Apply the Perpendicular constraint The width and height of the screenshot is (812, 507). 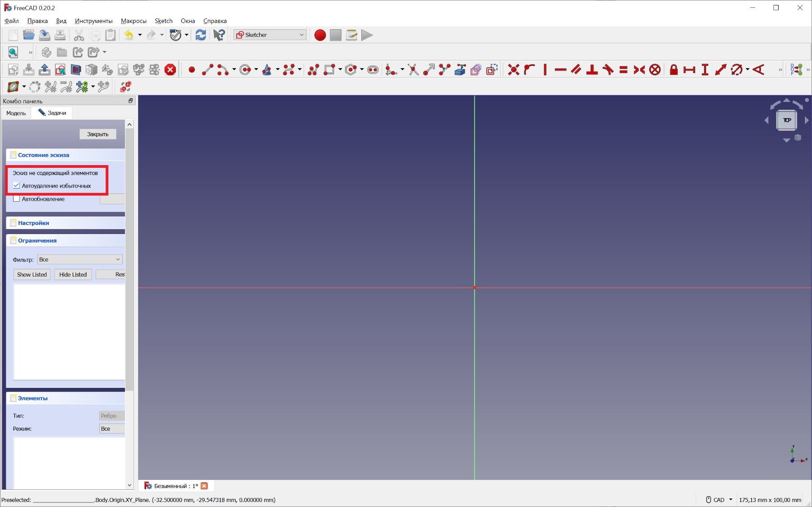pos(592,69)
